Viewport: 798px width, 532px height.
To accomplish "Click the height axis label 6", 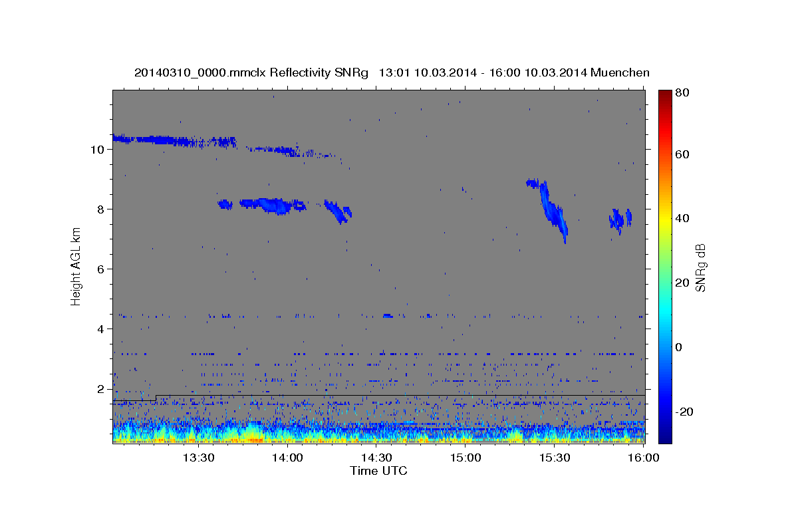I will pyautogui.click(x=100, y=269).
